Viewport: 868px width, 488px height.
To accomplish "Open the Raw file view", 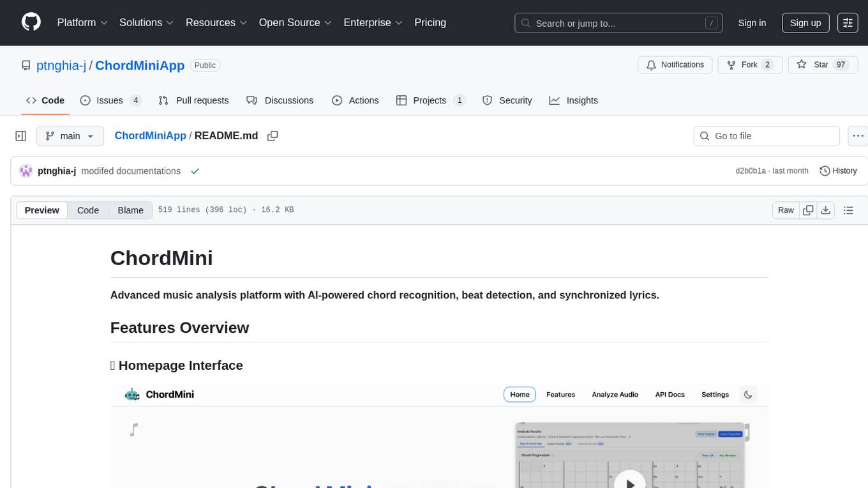I will tap(786, 210).
